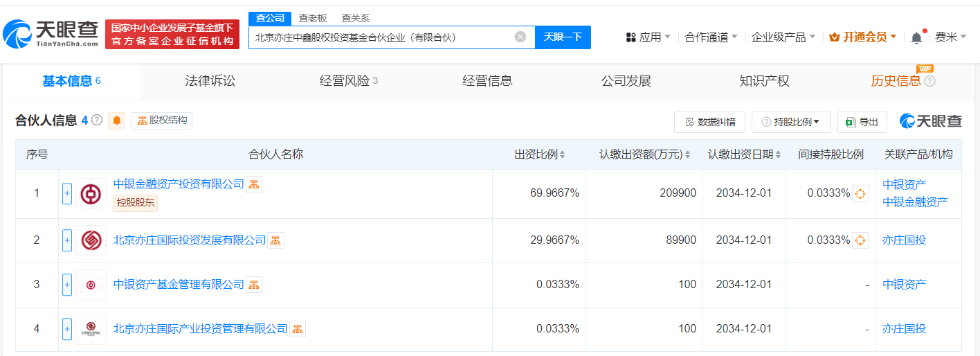Clear the search box text
The height and width of the screenshot is (356, 980).
coord(520,37)
